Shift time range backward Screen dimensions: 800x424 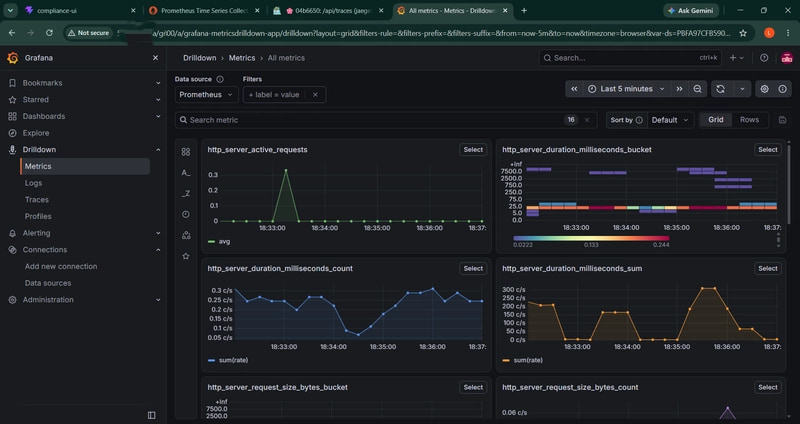(574, 89)
